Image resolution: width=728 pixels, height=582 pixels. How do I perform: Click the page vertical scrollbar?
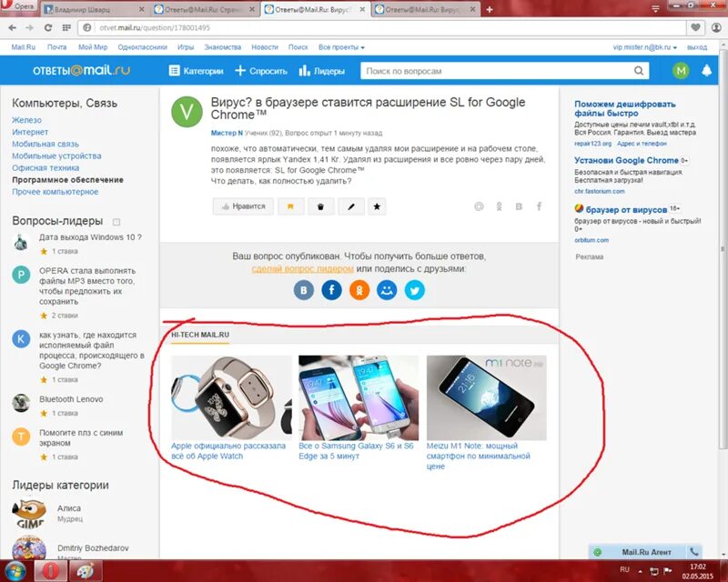[723, 248]
